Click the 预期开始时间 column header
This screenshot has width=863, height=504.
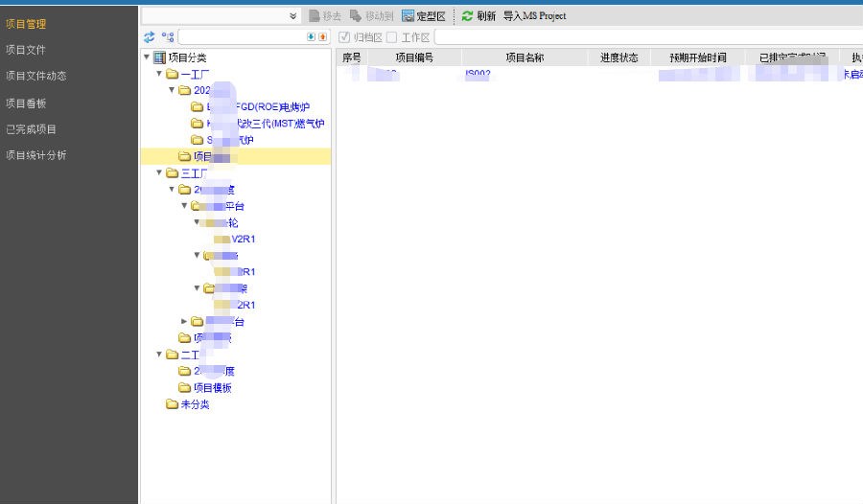pos(697,57)
